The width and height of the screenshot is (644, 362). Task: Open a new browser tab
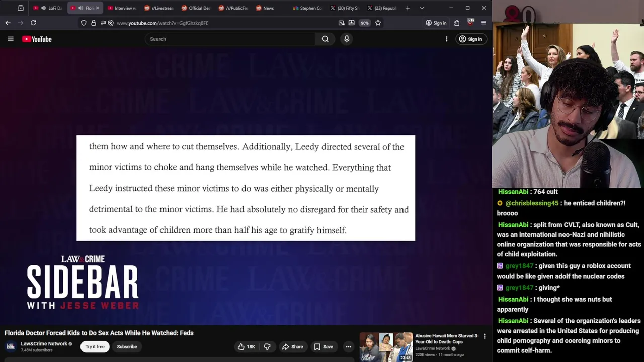tap(408, 8)
